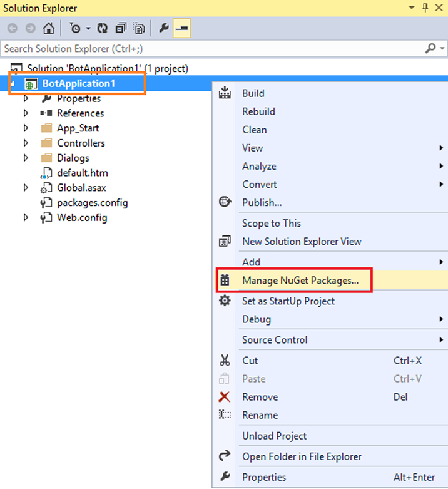The image size is (448, 489).
Task: Click the Dialogs folder icon
Action: [46, 158]
